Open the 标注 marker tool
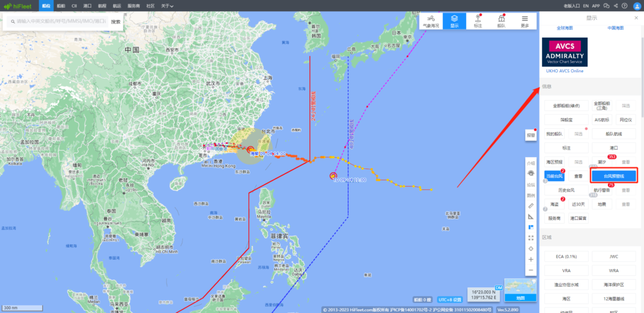The image size is (644, 313). 477,21
